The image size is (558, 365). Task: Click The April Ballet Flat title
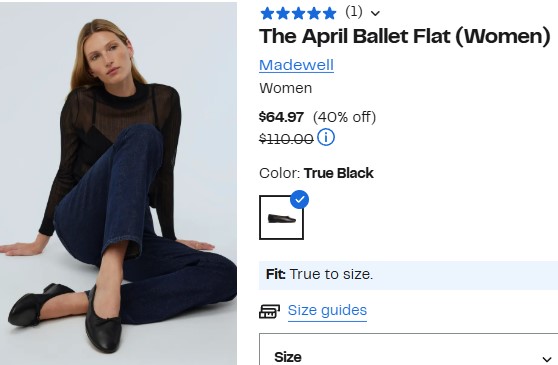click(405, 36)
